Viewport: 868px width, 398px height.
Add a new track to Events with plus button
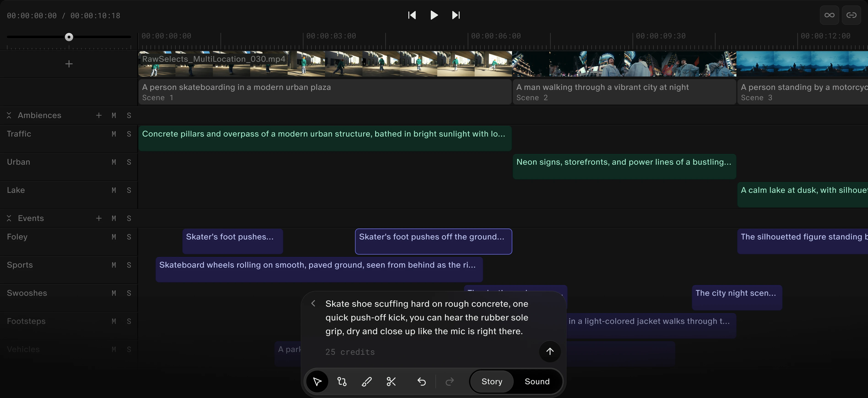[98, 218]
